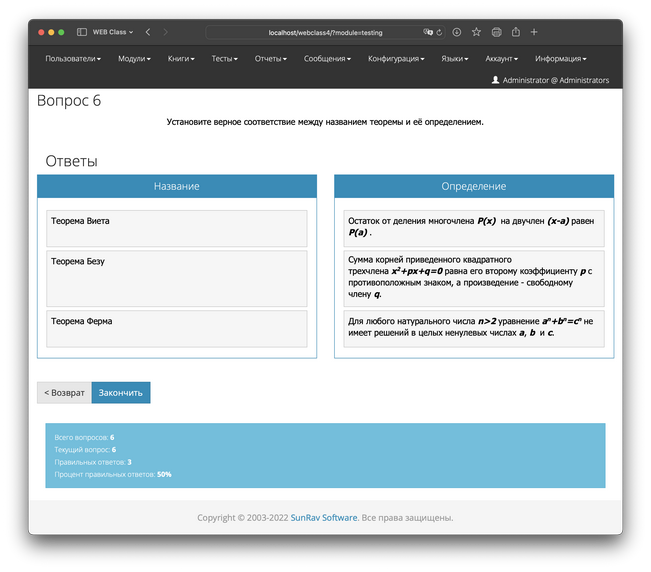The width and height of the screenshot is (651, 572).
Task: Select the definition with n>2 equation
Action: click(x=474, y=329)
